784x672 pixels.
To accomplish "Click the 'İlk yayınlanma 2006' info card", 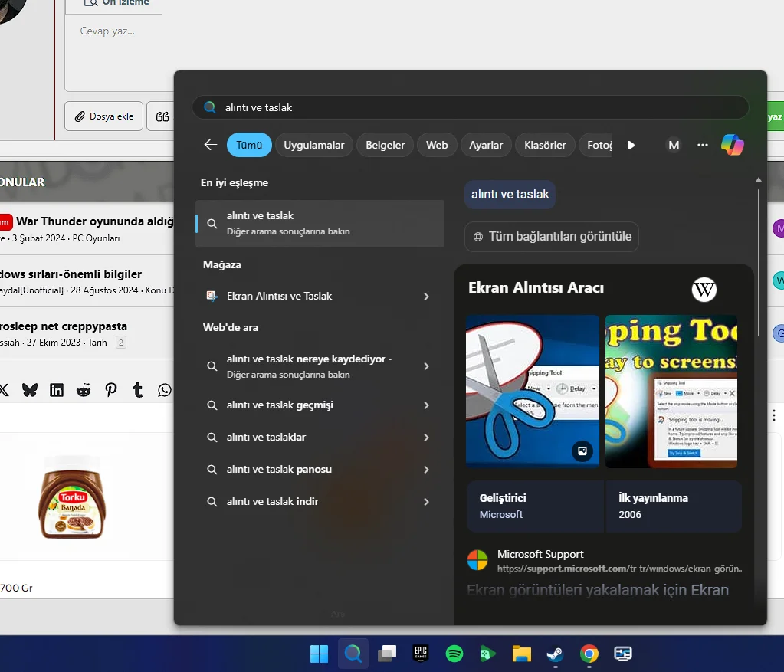I will coord(674,506).
